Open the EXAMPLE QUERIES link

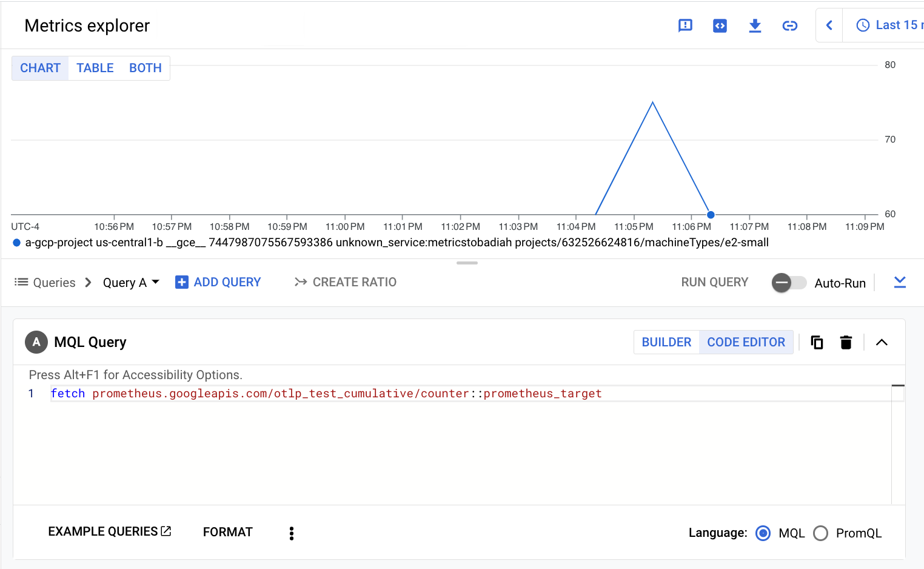click(x=109, y=531)
